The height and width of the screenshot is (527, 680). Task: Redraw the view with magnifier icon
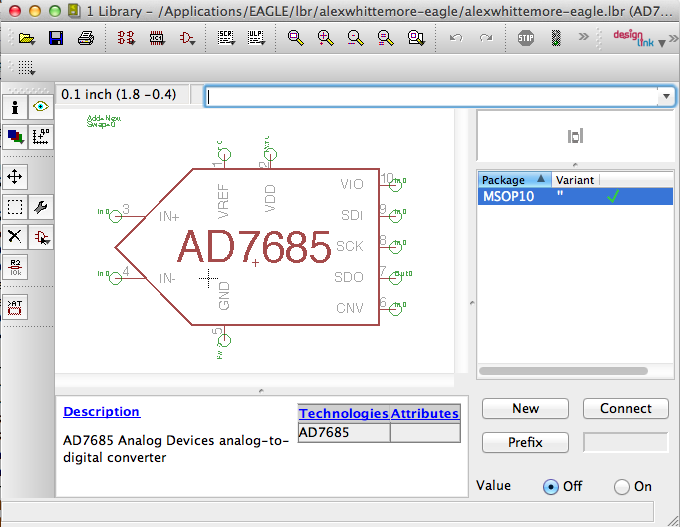(x=385, y=38)
